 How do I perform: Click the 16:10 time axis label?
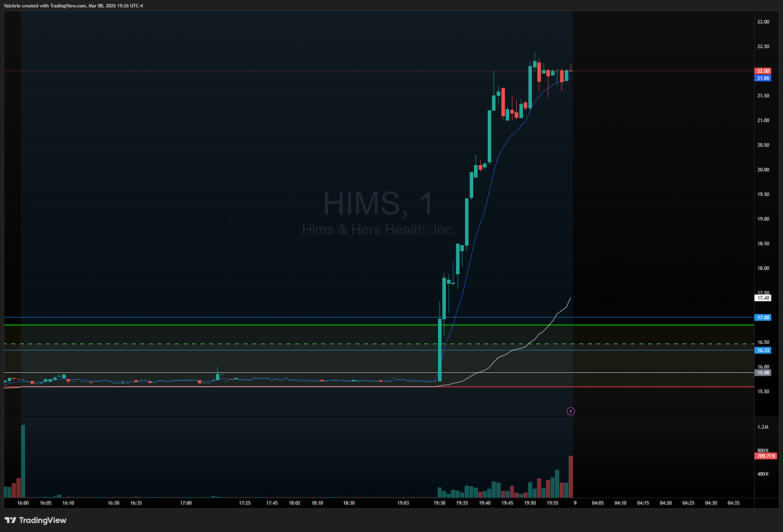click(68, 503)
